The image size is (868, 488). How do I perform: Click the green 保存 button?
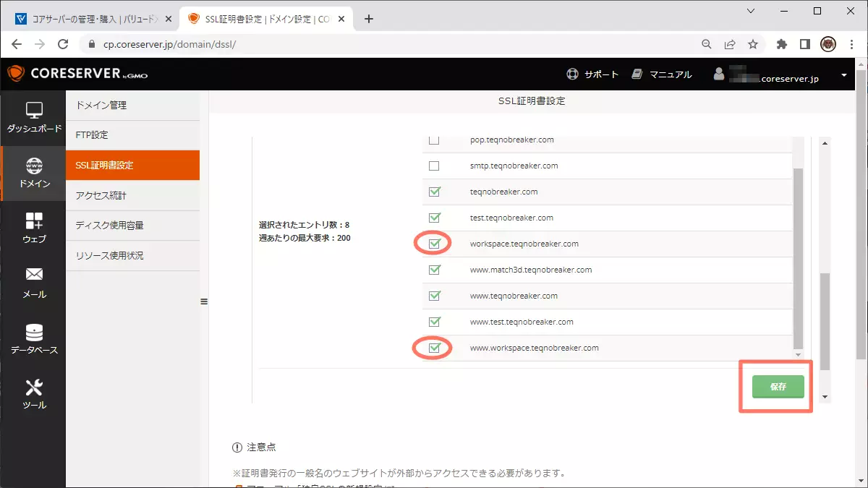click(x=778, y=387)
